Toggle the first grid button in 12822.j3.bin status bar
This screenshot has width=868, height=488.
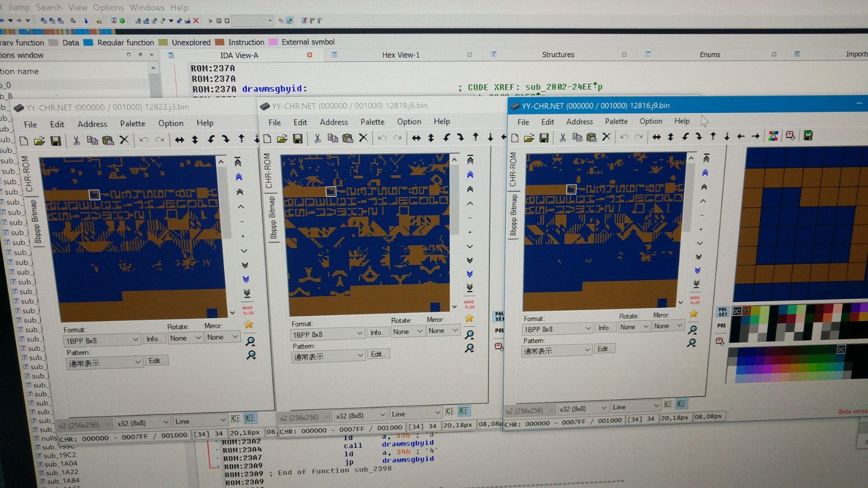(x=236, y=419)
